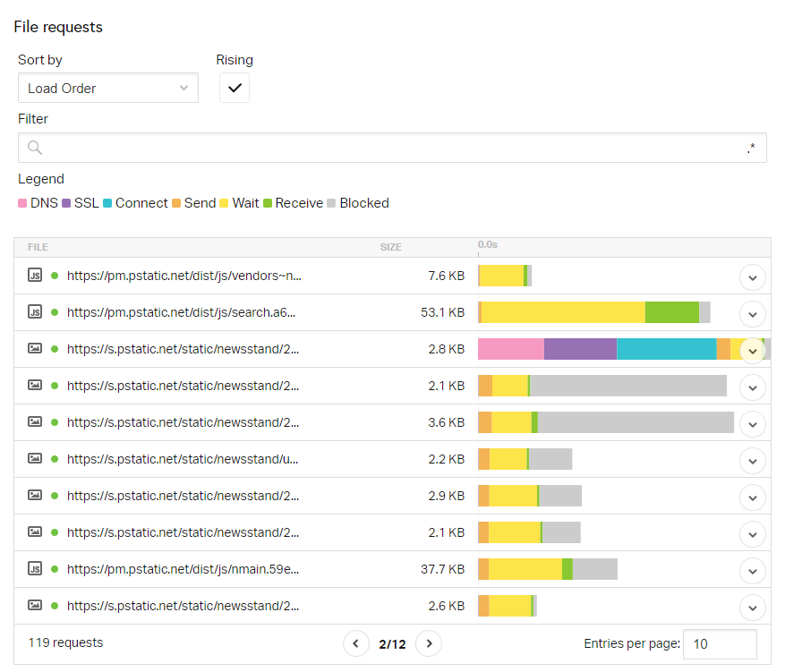Click green status dot of search.a6 row
785x672 pixels.
(55, 312)
